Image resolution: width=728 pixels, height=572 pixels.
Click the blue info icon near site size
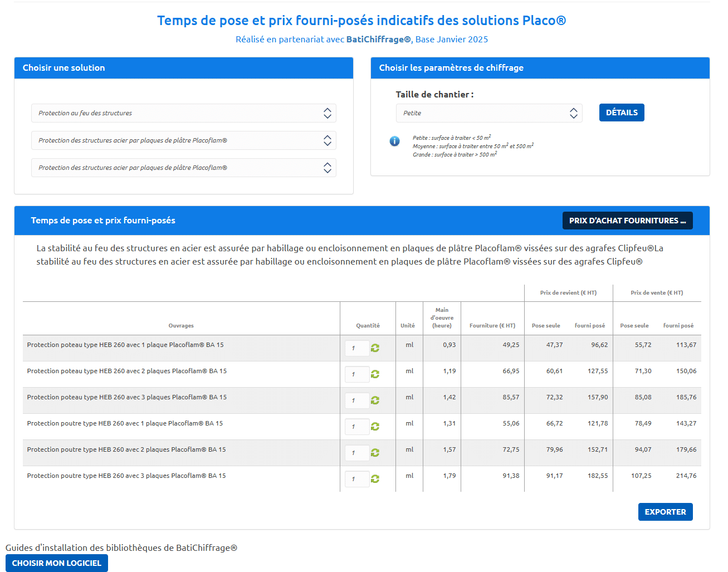[394, 141]
